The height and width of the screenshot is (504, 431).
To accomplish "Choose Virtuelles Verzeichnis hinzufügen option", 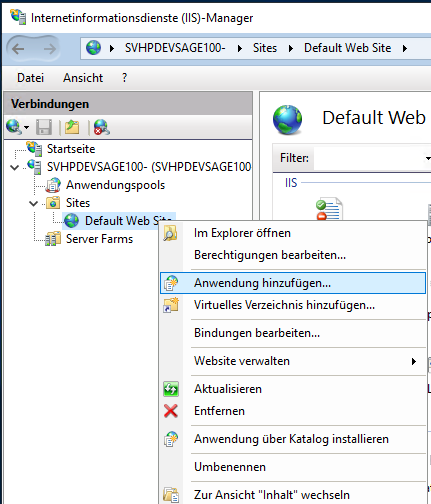I will click(x=284, y=305).
